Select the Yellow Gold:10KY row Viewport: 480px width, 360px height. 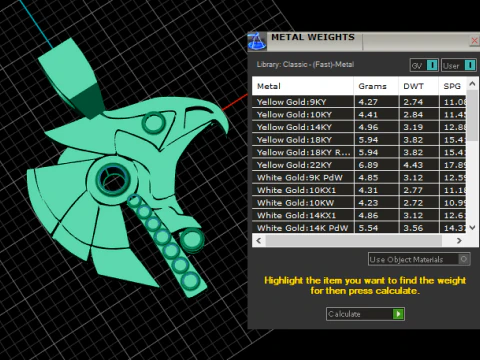pos(359,114)
